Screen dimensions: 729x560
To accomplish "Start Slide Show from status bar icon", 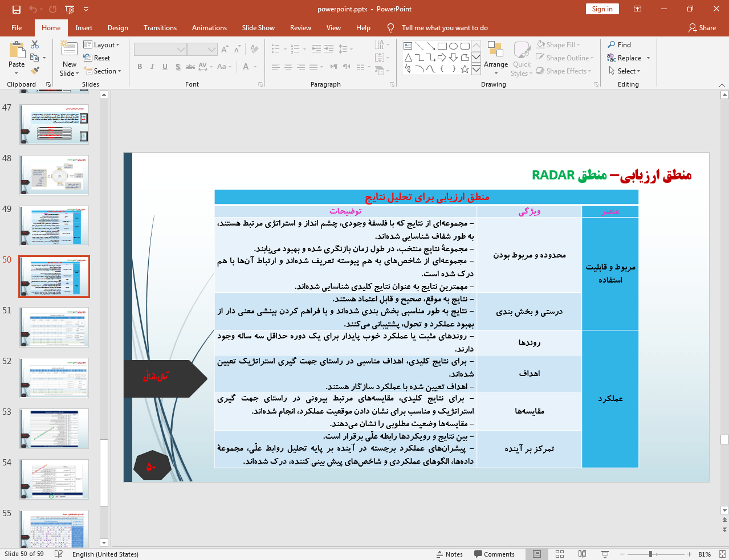I will [x=605, y=554].
